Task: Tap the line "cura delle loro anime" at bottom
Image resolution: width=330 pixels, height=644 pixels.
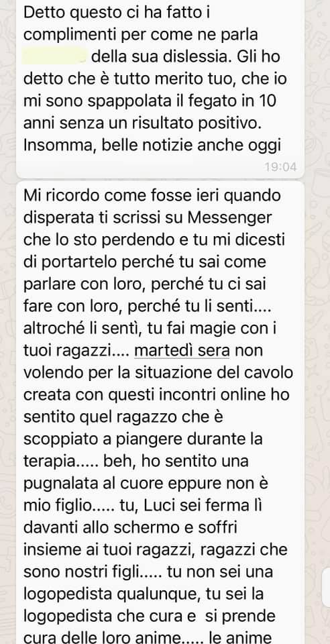Action: pos(109,638)
